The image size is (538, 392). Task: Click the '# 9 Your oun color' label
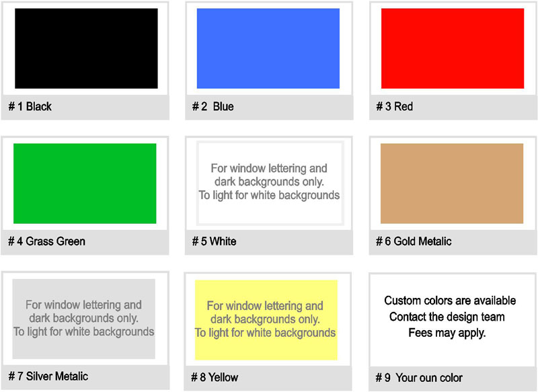click(x=418, y=378)
